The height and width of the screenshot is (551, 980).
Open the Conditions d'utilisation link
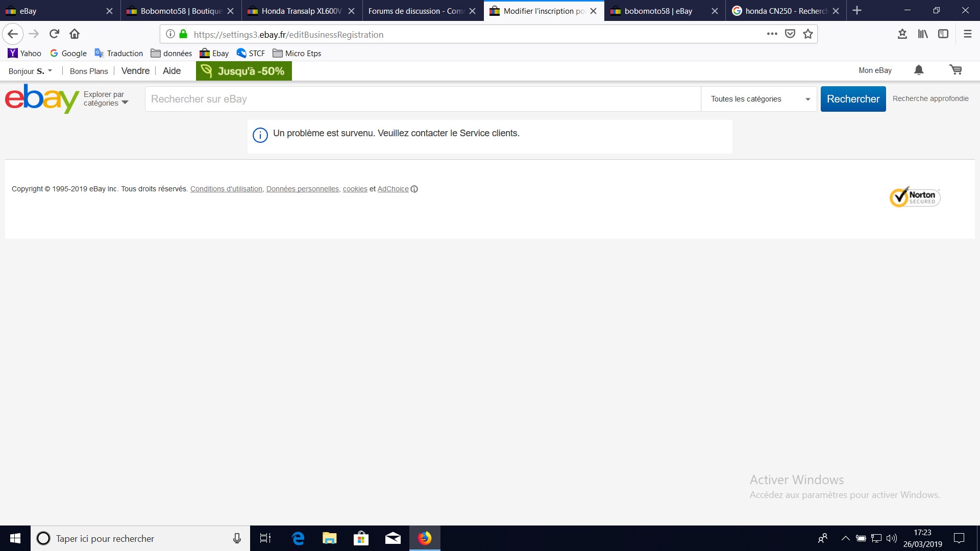pyautogui.click(x=226, y=189)
